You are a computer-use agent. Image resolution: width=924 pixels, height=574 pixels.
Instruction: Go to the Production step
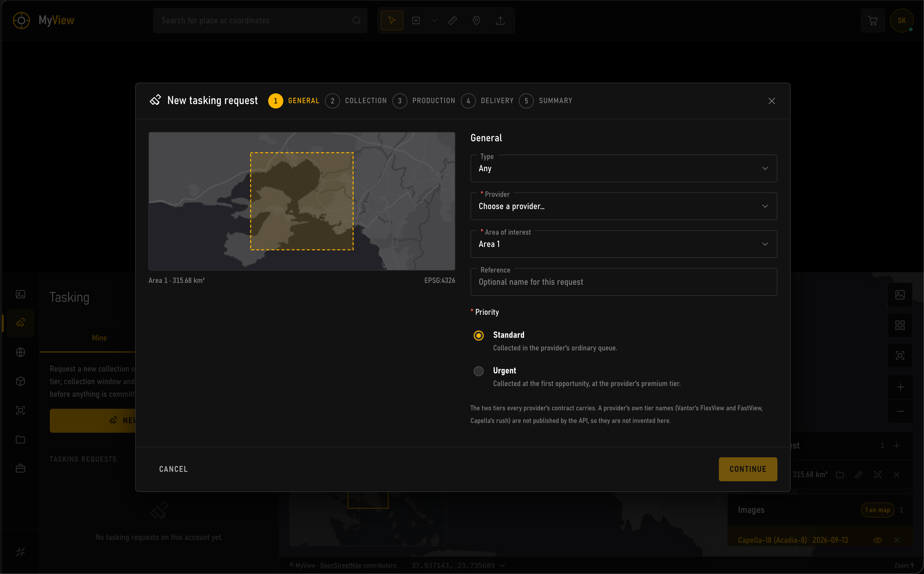[x=424, y=101]
